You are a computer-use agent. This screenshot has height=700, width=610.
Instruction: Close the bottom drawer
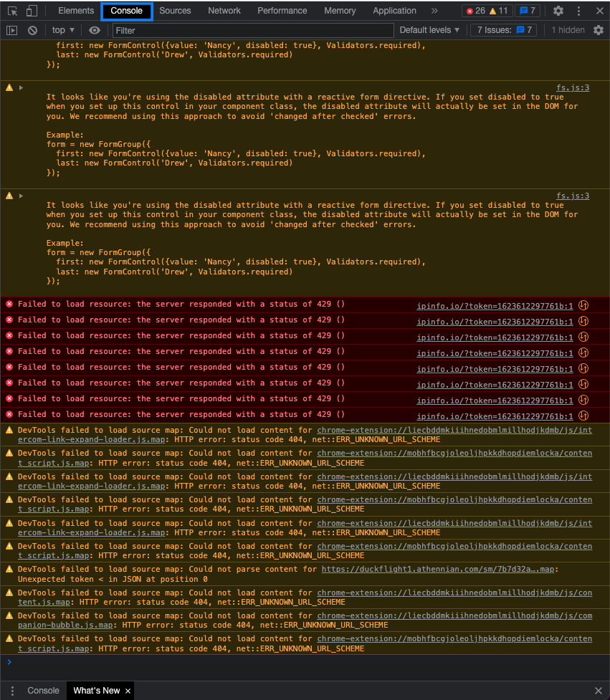click(x=599, y=691)
